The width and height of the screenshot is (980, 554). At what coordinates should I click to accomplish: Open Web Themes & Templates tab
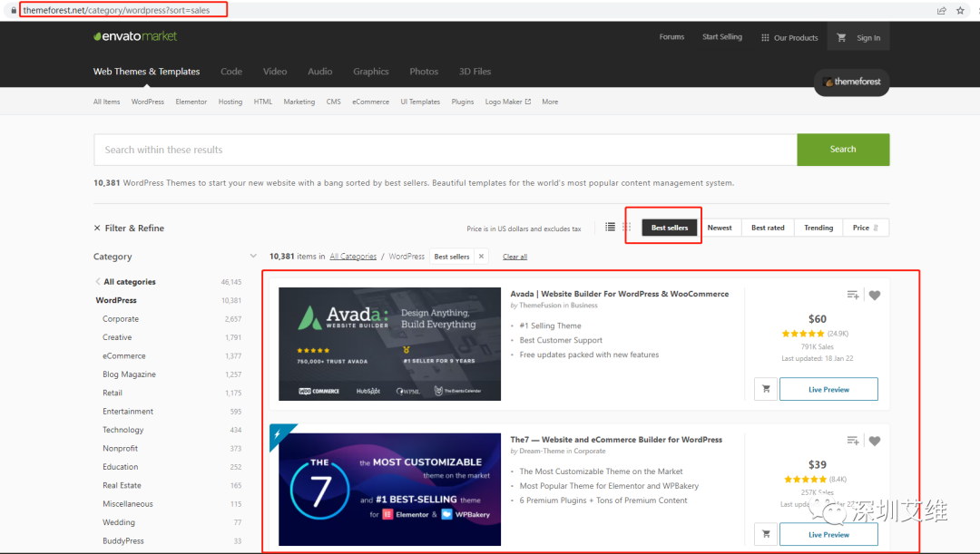(146, 72)
